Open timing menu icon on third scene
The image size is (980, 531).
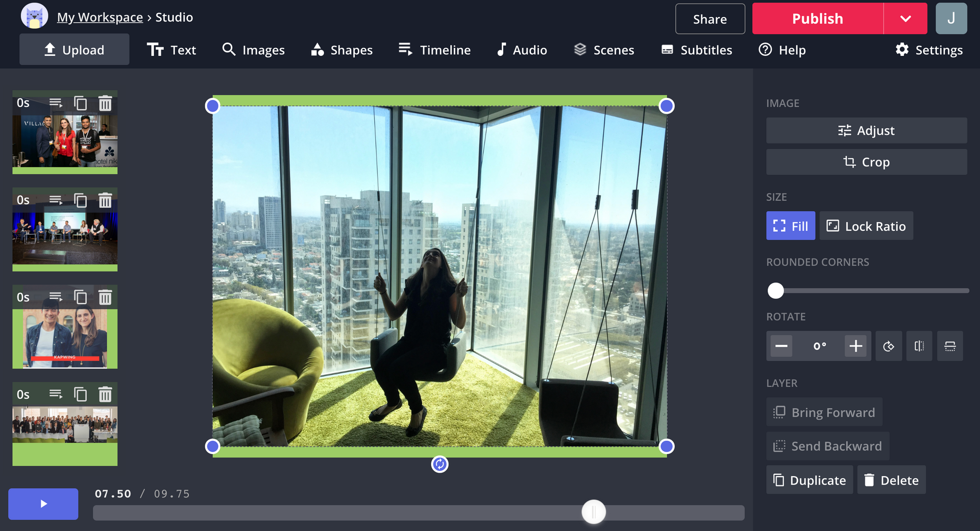(x=56, y=297)
